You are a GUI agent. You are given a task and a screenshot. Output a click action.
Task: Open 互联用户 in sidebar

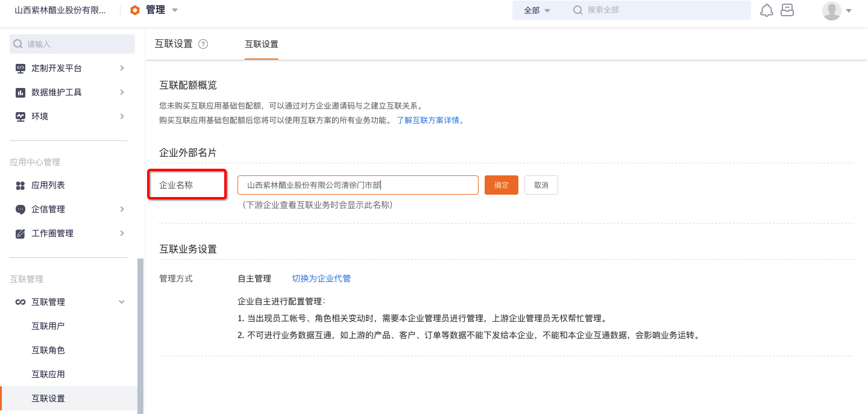click(48, 326)
